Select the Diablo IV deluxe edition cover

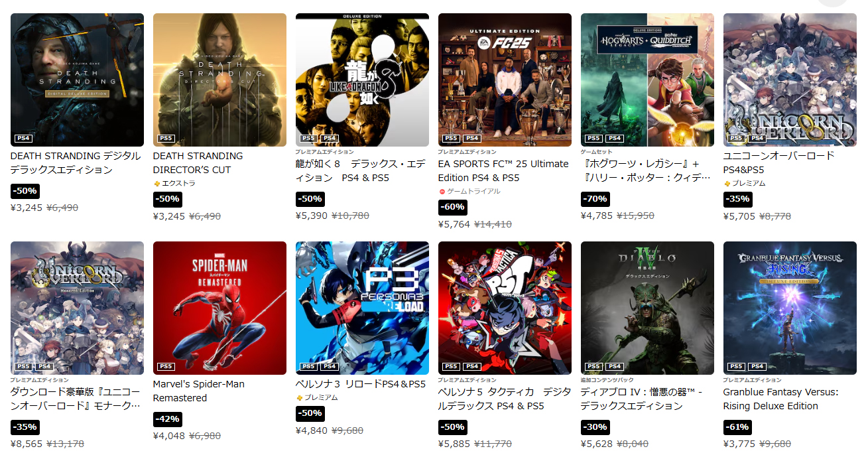point(647,308)
